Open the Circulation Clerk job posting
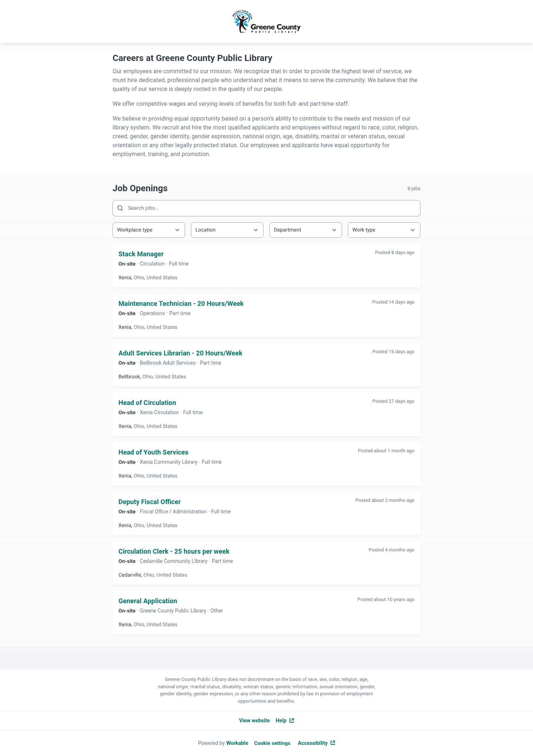This screenshot has height=756, width=533. click(174, 551)
